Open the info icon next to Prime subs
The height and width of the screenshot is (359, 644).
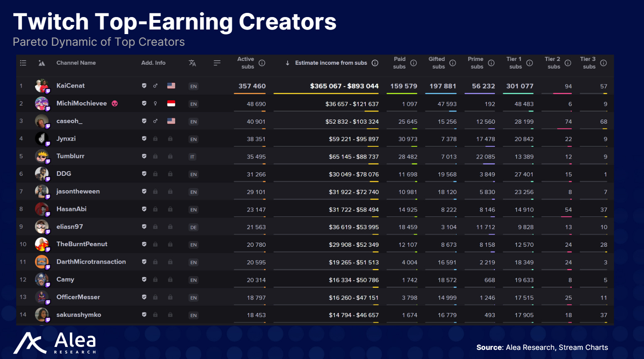tap(491, 63)
